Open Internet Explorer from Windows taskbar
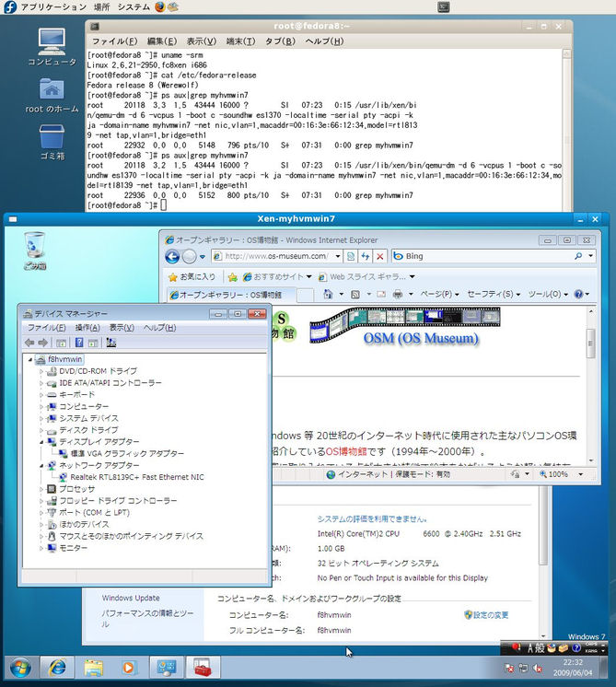The width and height of the screenshot is (616, 687). point(57,668)
